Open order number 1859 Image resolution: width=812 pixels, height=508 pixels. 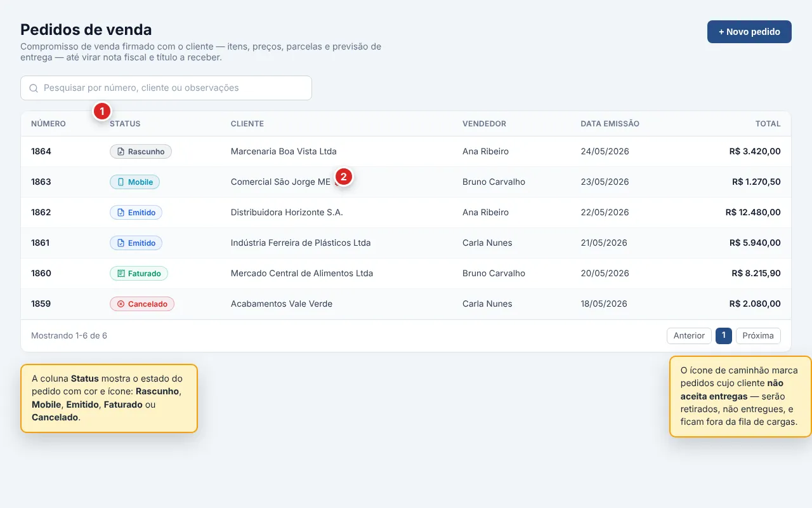tap(41, 304)
